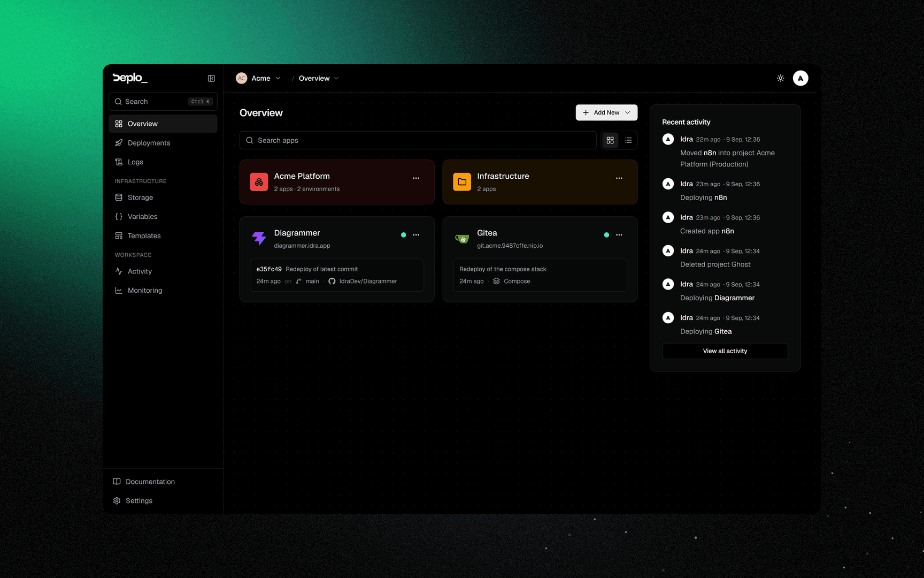Open more options for Infrastructure card
This screenshot has height=578, width=924.
[619, 178]
